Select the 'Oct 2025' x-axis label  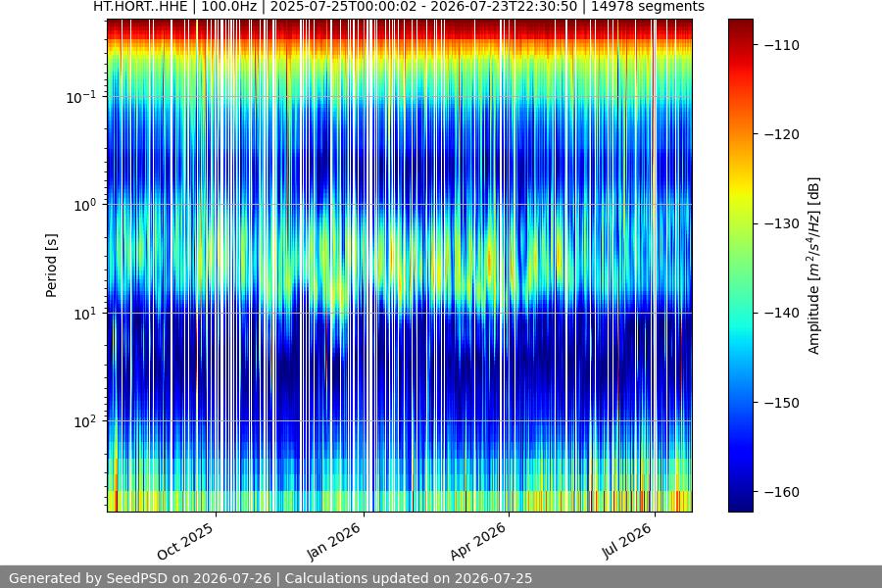185,541
